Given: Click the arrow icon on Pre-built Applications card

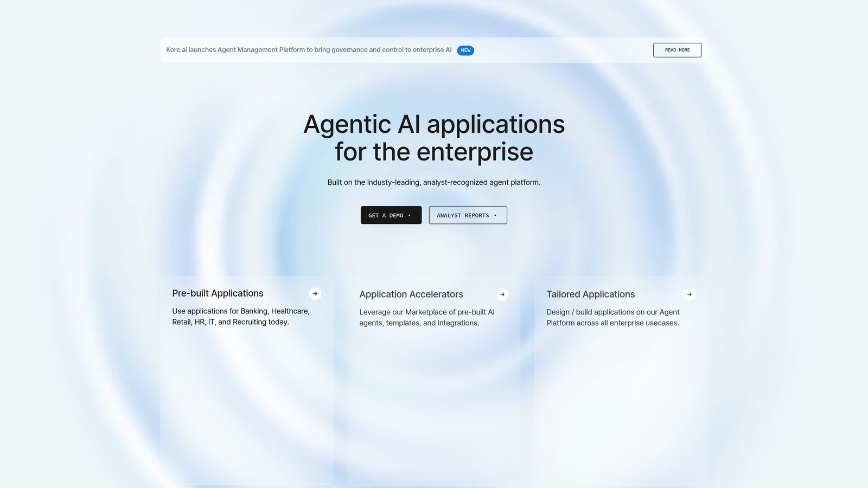Looking at the screenshot, I should tap(315, 293).
